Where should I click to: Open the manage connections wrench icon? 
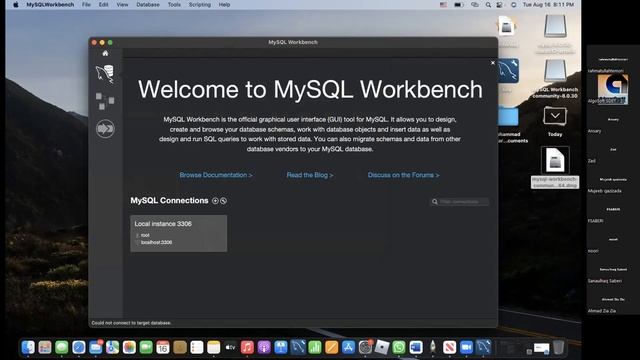coord(223,201)
